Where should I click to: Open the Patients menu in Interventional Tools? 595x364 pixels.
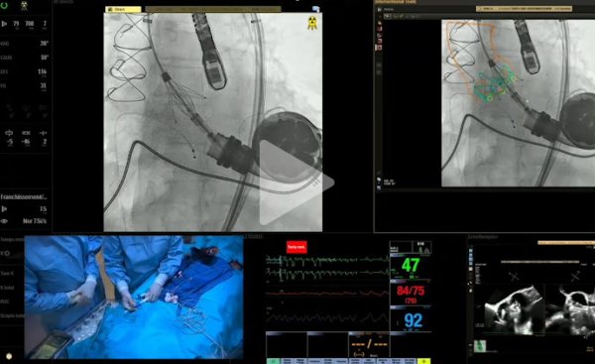pyautogui.click(x=389, y=9)
